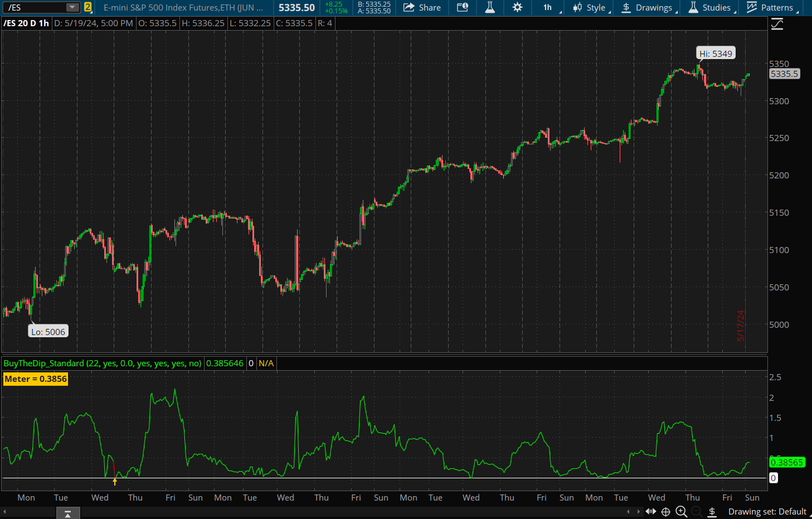Click the +8.25 net change value
The height and width of the screenshot is (519, 812).
coord(334,4)
